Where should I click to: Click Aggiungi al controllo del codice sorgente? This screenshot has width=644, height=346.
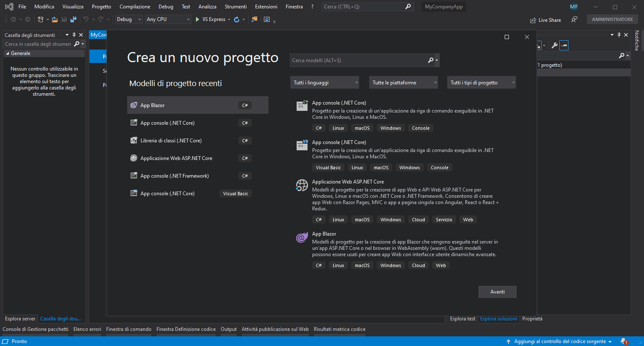tap(560, 341)
